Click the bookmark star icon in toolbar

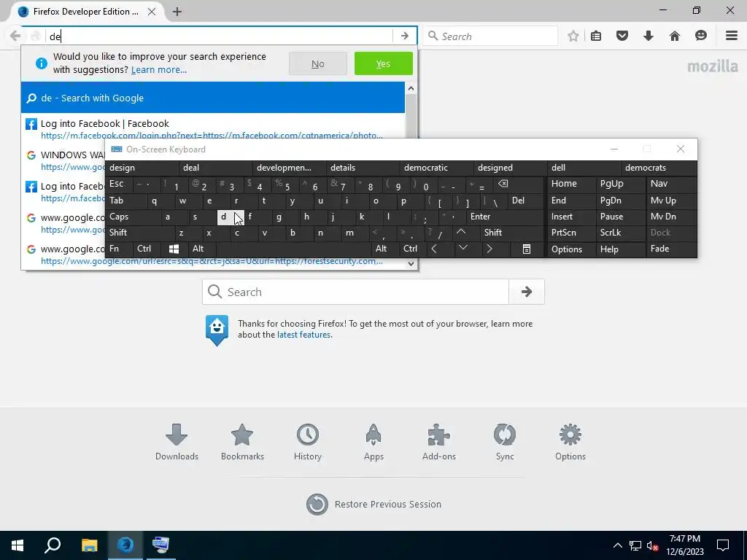coord(573,36)
